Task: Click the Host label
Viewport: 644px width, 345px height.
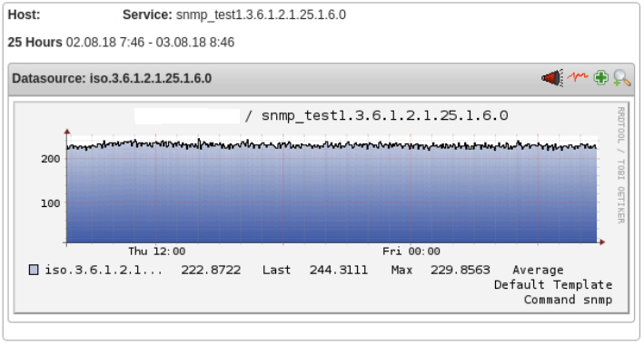Action: click(x=25, y=15)
